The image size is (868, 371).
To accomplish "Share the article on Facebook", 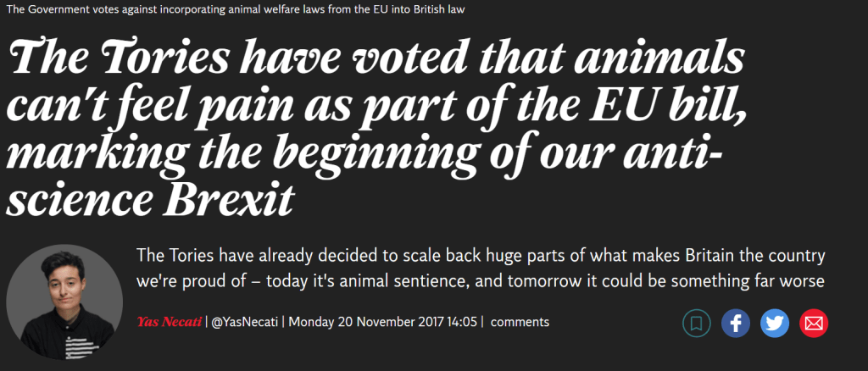I will 735,323.
